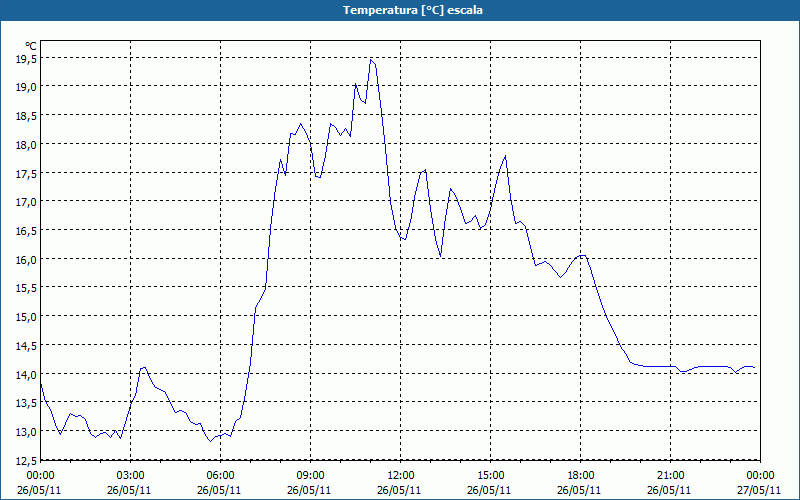800x500 pixels.
Task: Select the 26/05/11 date under 21:00
Action: point(669,490)
